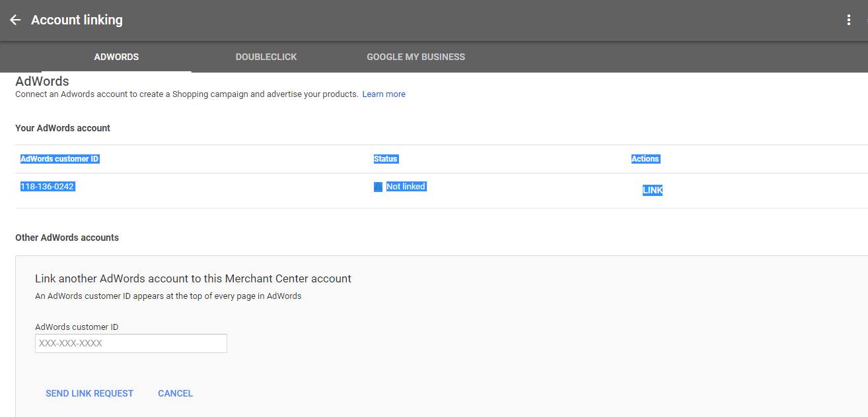The image size is (868, 417).
Task: Focus the XXX-XXX-XXXX customer ID field
Action: [x=131, y=343]
